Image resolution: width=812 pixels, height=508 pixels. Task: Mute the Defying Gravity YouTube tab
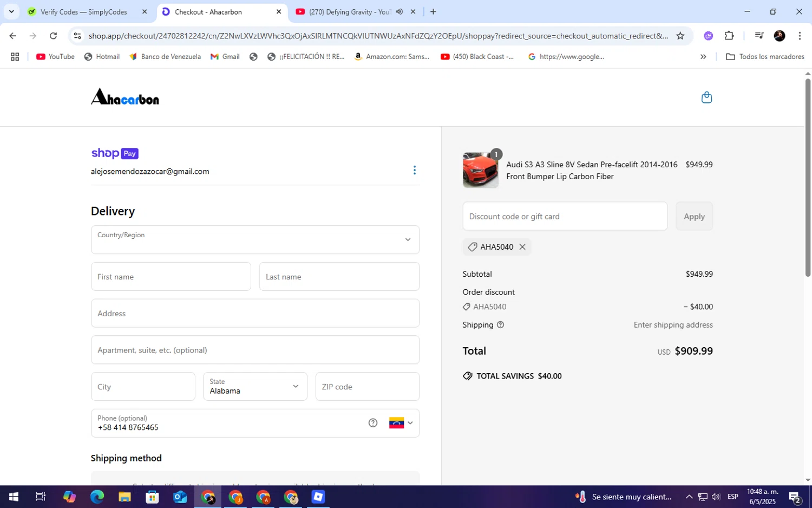pyautogui.click(x=400, y=12)
